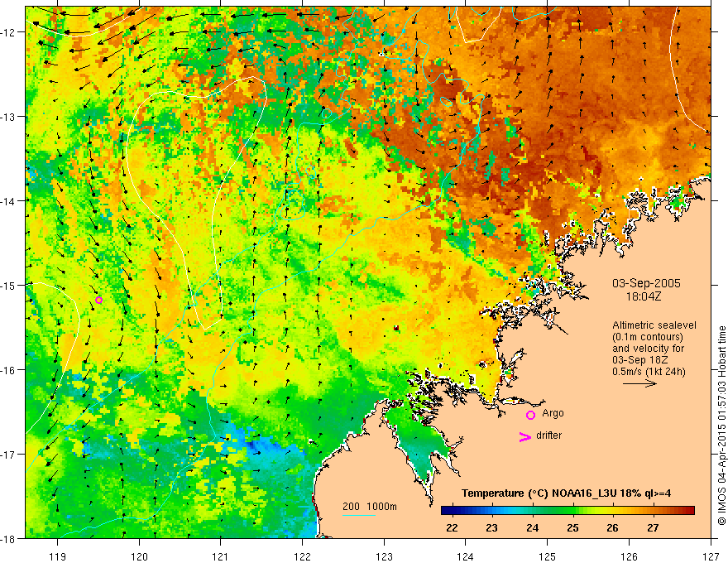Click the '25' value on the temperature scale
Viewport: 728px width, 563px height.
coord(572,527)
